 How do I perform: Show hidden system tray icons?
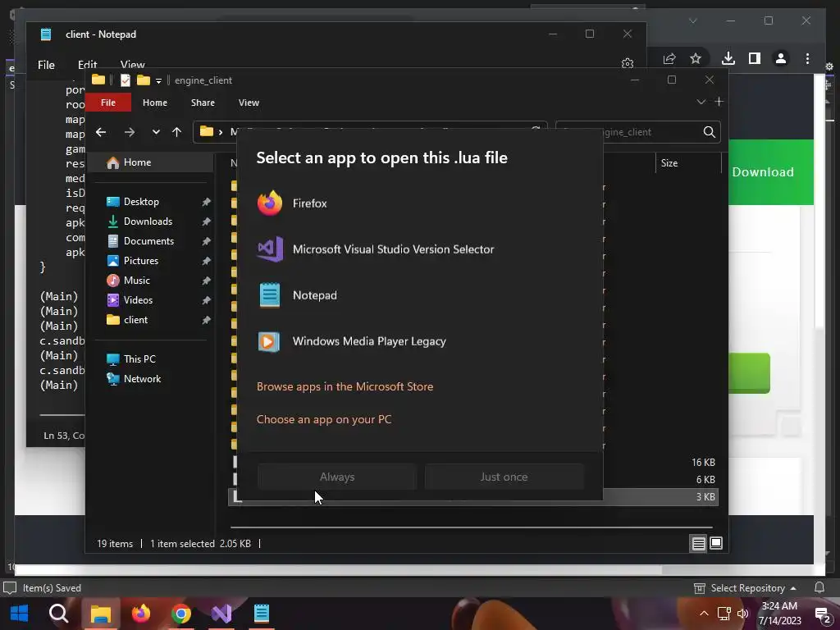pos(704,614)
